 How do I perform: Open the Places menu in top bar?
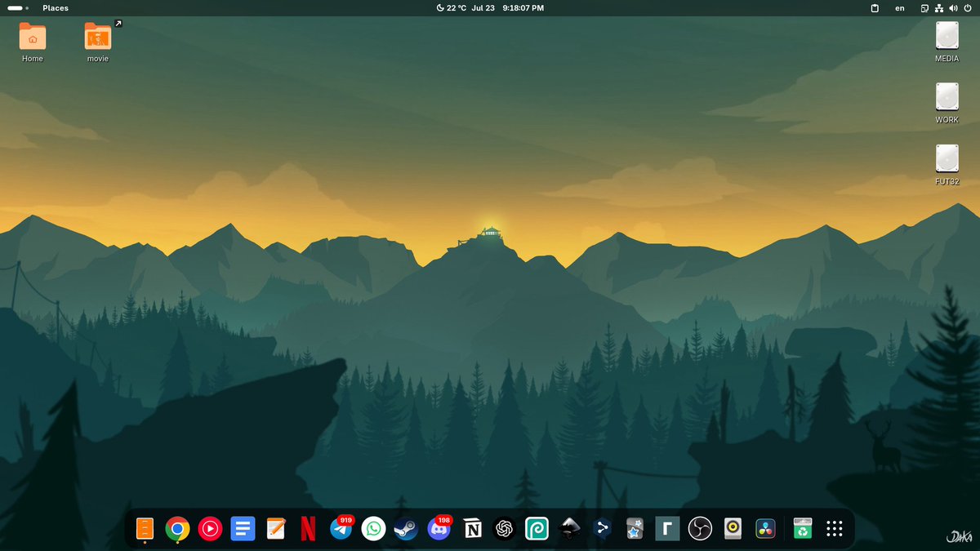click(x=56, y=7)
